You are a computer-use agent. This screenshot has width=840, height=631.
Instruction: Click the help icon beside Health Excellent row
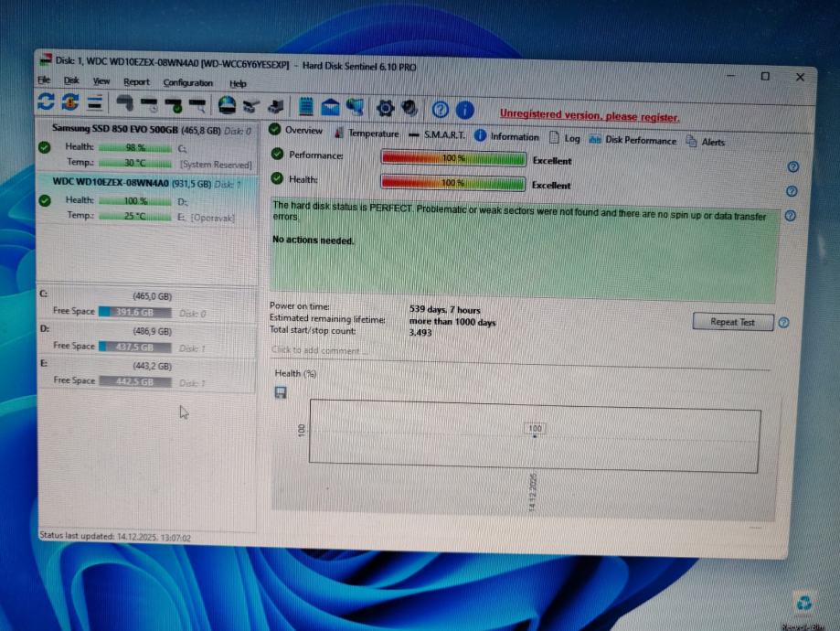(792, 191)
